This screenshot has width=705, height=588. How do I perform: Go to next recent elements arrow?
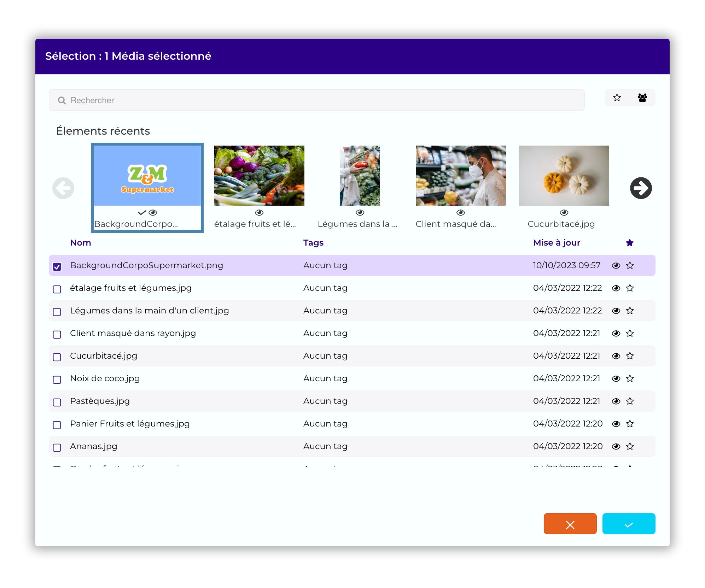click(x=640, y=188)
